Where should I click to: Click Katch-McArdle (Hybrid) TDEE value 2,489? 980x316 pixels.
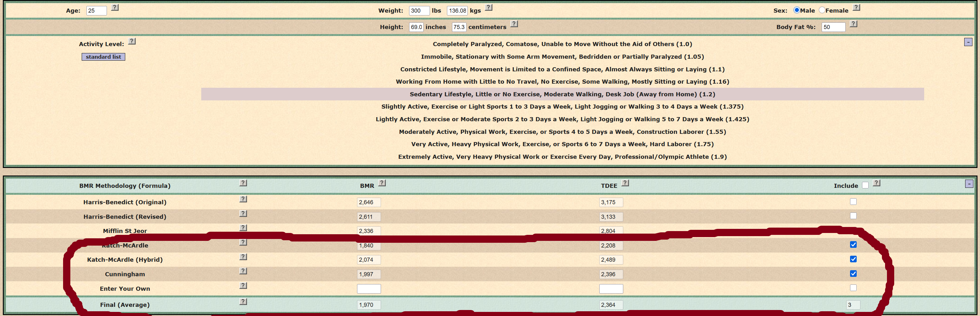611,260
